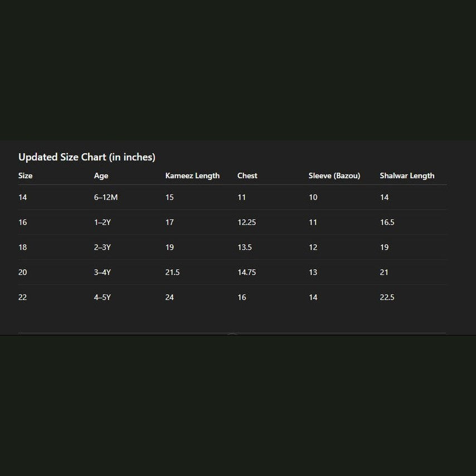Collapse the panel using bottom chevron
476x476 pixels.
tap(232, 334)
